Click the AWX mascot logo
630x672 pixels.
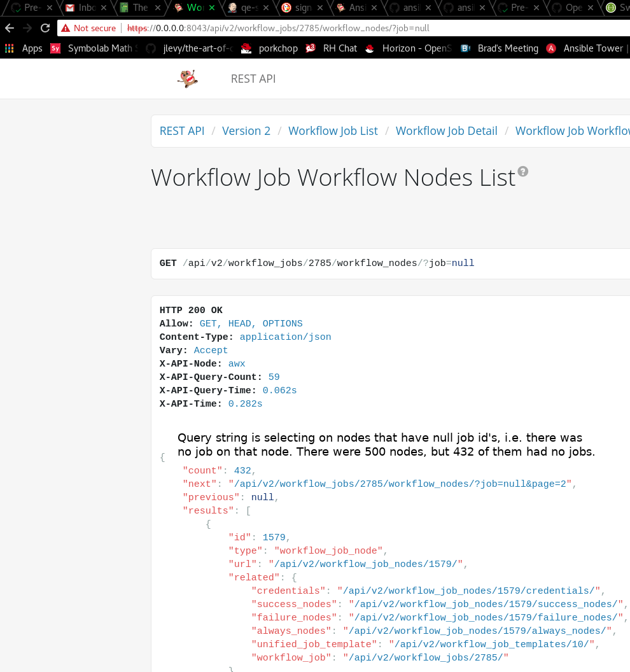188,79
